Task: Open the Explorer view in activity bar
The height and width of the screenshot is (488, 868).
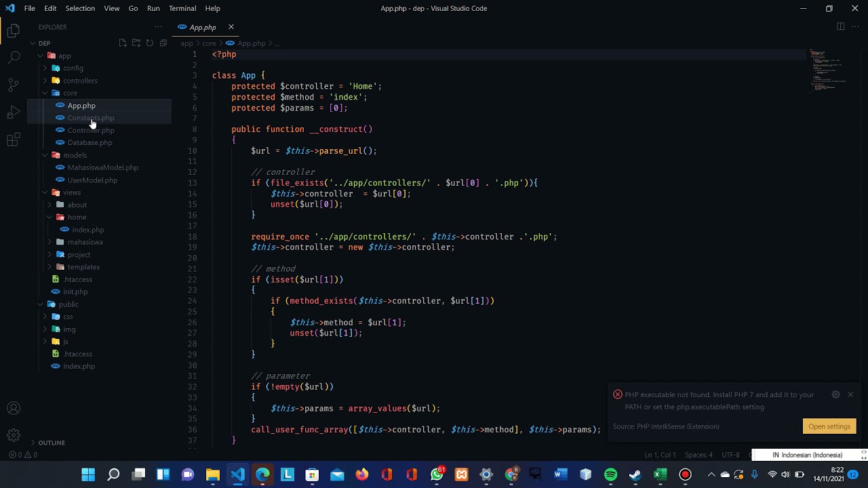Action: coord(14,30)
